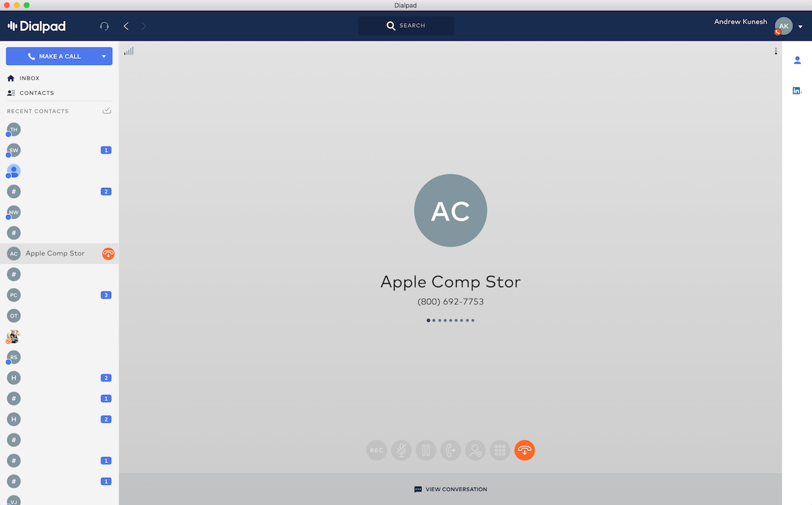
Task: Start recording with the REC button
Action: (376, 450)
